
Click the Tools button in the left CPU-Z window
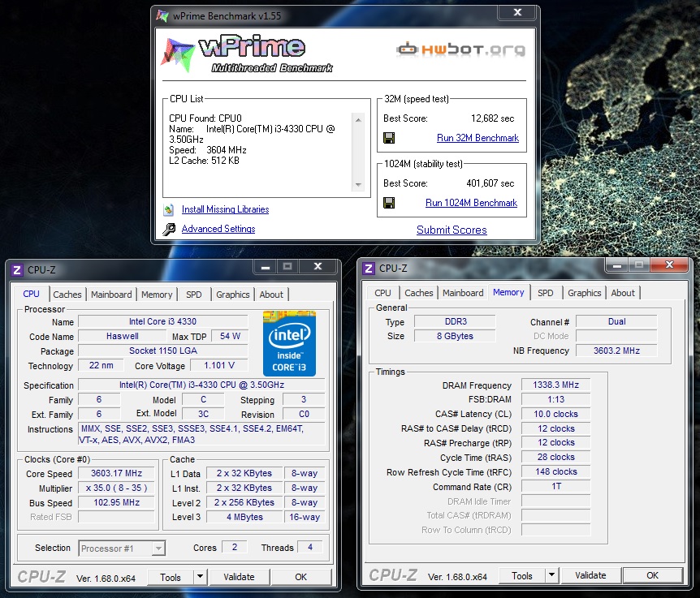click(171, 577)
